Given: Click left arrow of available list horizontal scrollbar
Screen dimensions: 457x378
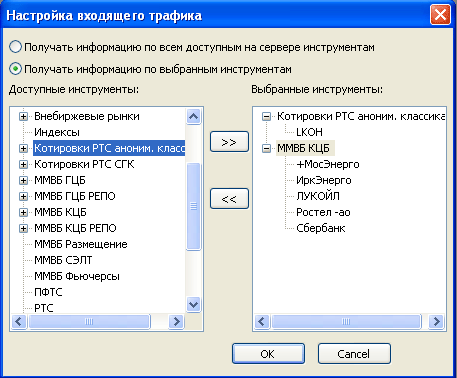Looking at the screenshot, I should point(19,322).
